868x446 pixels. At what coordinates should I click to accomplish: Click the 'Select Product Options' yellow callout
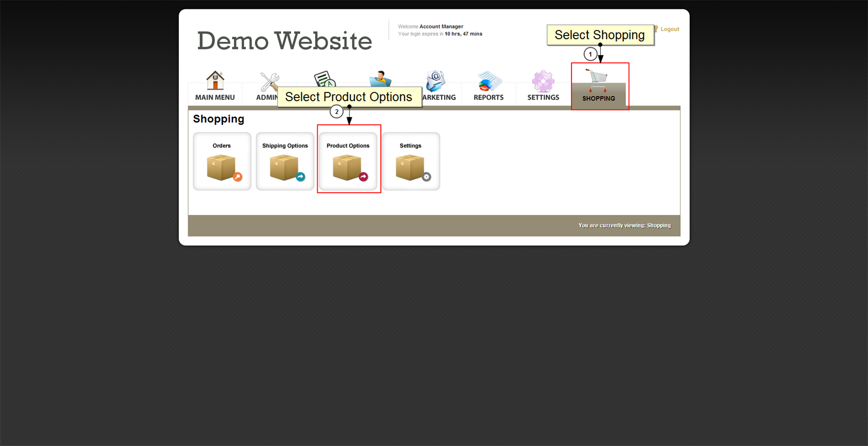(x=349, y=97)
